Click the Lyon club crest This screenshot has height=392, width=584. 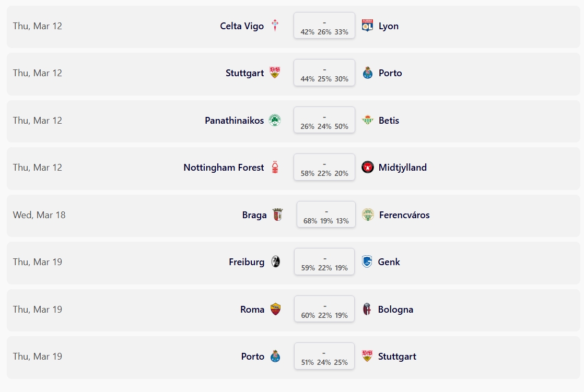tap(368, 26)
